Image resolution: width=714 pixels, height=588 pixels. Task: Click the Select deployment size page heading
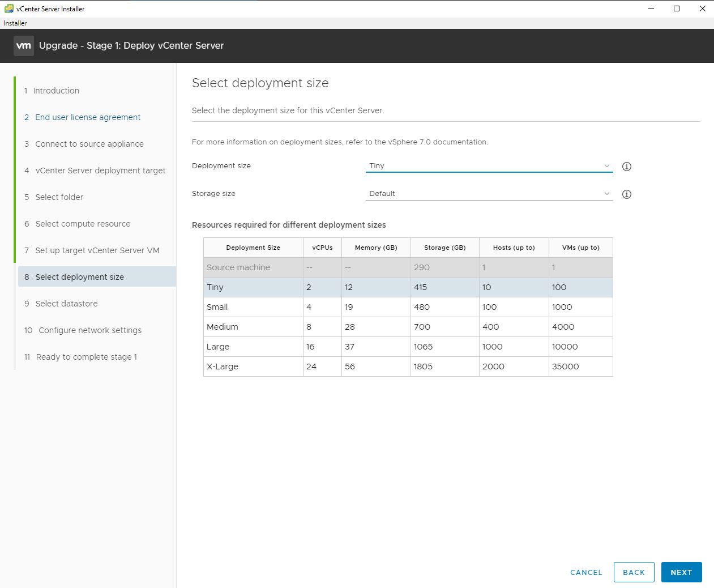[x=260, y=83]
